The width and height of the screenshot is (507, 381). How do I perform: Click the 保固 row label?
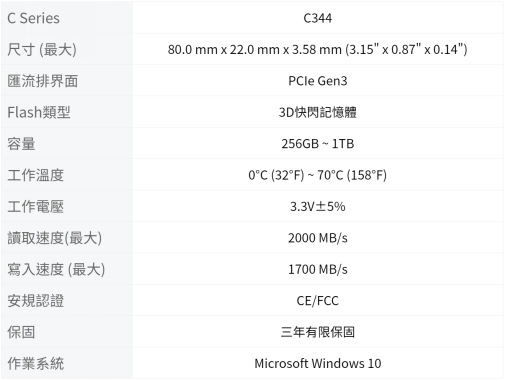coord(21,332)
